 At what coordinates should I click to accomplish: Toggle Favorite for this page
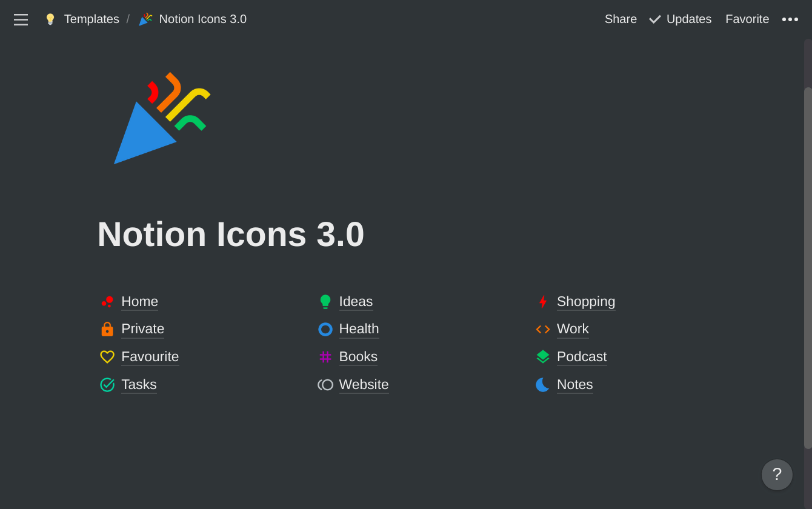(747, 19)
